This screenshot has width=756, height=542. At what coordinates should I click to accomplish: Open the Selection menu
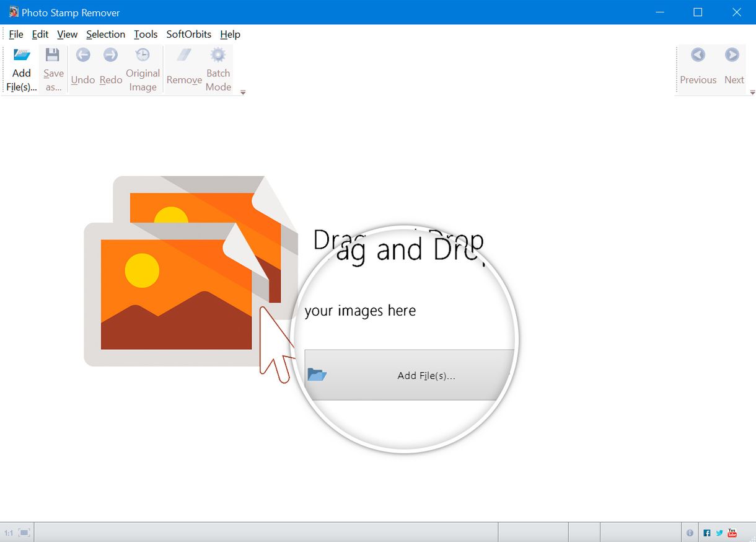[105, 34]
